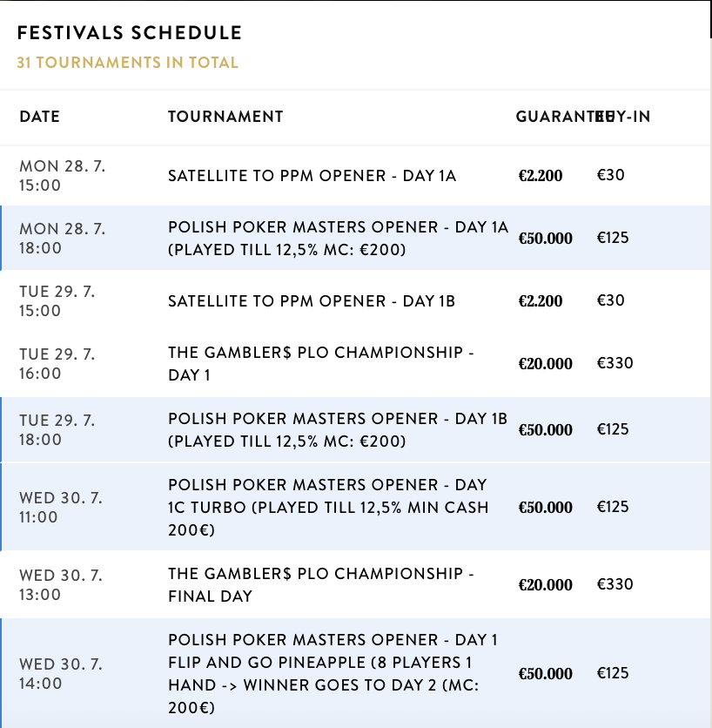
Task: Open Polish Poker Masters Opener Day 1B
Action: (x=338, y=429)
